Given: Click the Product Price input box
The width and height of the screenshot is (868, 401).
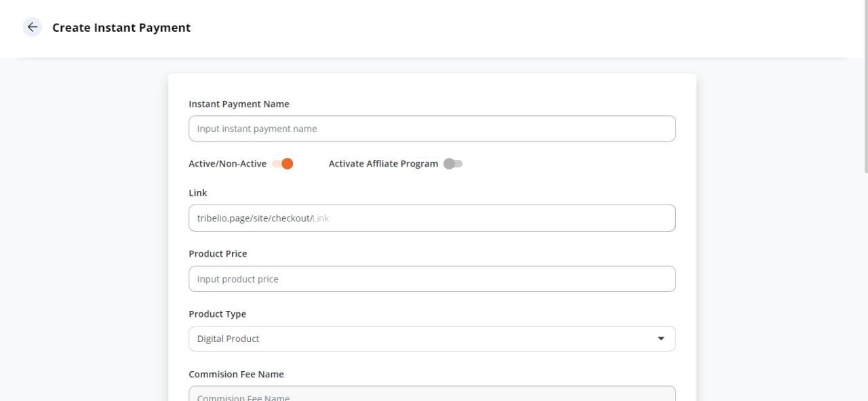Looking at the screenshot, I should click(432, 279).
